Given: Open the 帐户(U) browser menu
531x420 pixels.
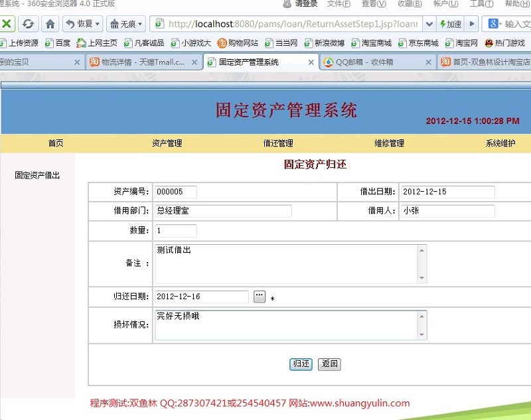Looking at the screenshot, I should coord(445,4).
